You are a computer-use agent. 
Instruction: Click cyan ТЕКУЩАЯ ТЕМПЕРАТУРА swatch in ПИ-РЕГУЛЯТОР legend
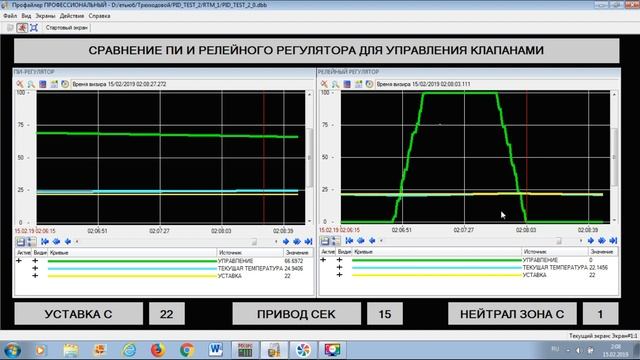point(132,268)
